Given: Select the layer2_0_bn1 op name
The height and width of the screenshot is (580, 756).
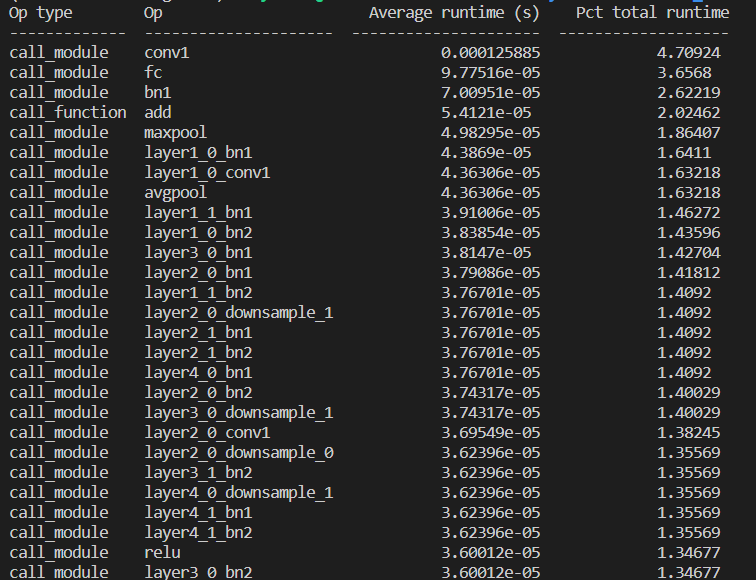Looking at the screenshot, I should [198, 272].
